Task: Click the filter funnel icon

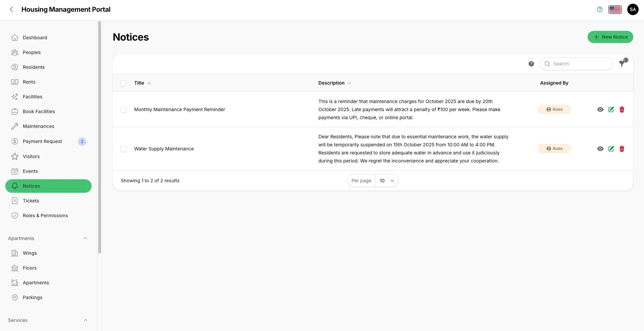Action: (622, 64)
